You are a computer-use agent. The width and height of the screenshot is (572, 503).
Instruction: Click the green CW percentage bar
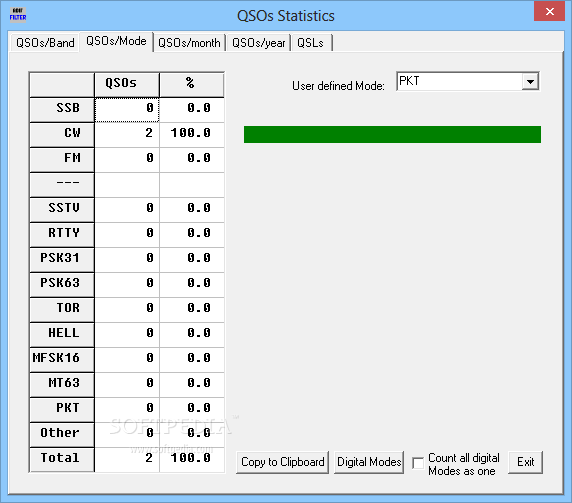coord(392,135)
